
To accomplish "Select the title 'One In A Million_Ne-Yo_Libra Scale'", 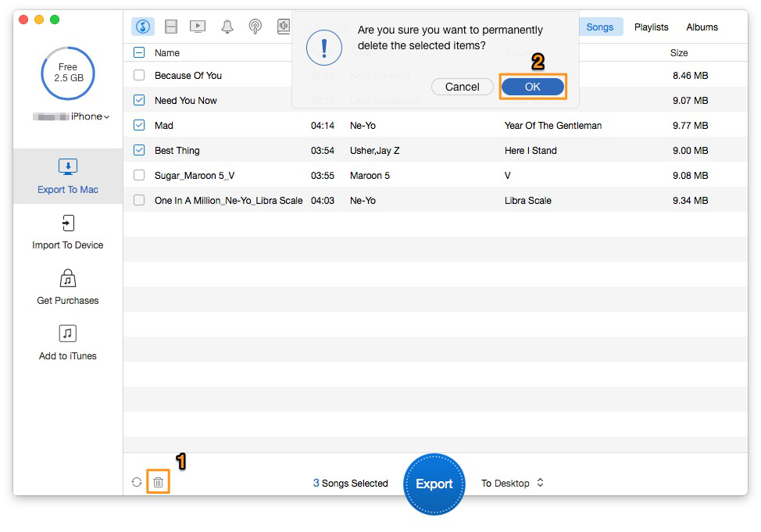I will pyautogui.click(x=229, y=201).
